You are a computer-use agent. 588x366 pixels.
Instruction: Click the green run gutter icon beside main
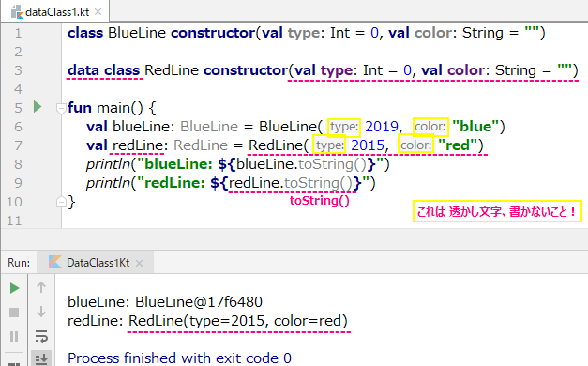38,107
